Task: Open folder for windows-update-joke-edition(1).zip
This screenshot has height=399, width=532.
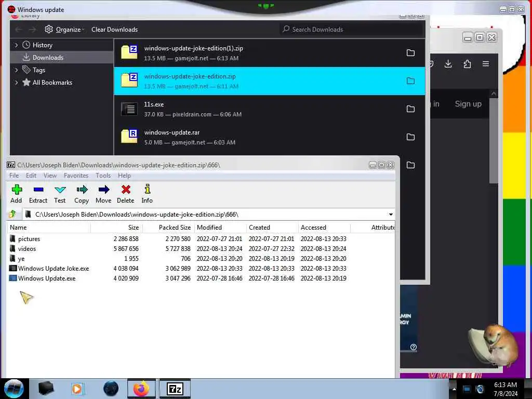Action: pos(410,53)
